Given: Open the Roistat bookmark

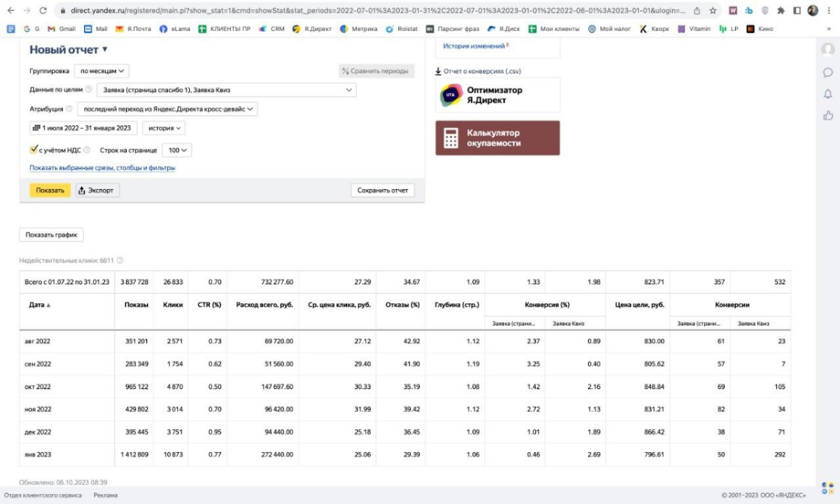Looking at the screenshot, I should (402, 29).
